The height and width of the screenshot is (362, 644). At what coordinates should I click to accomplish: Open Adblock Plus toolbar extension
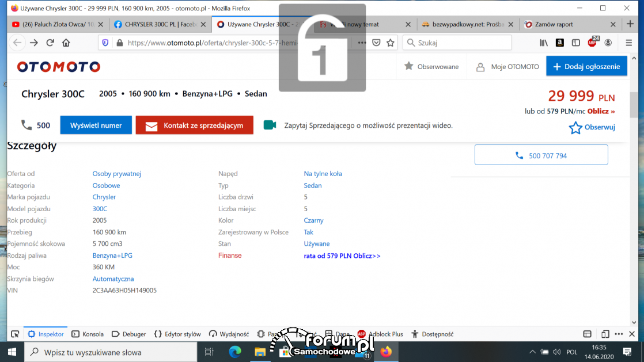tap(593, 42)
